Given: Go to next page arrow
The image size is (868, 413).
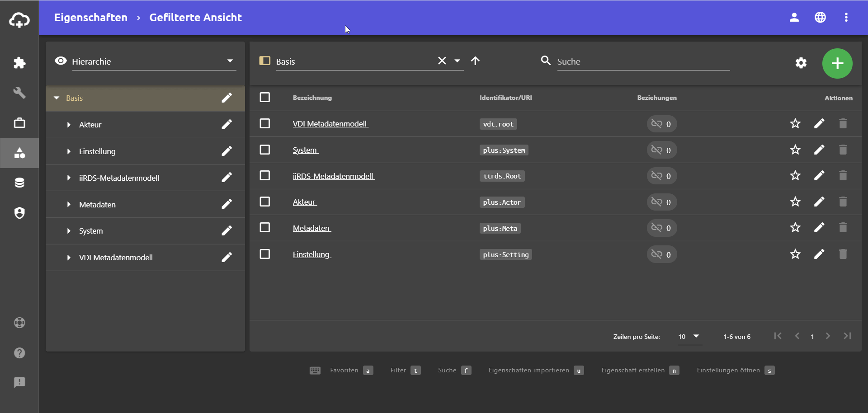Looking at the screenshot, I should [828, 336].
